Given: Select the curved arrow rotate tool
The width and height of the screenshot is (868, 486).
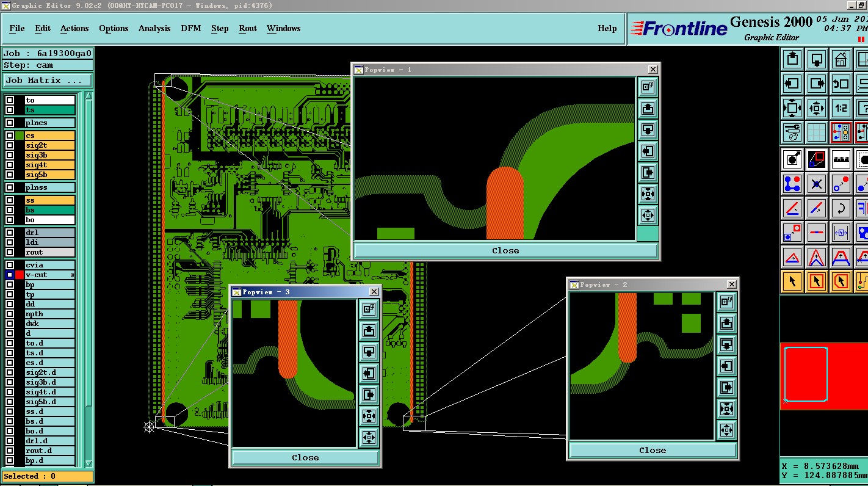Looking at the screenshot, I should coord(841,208).
